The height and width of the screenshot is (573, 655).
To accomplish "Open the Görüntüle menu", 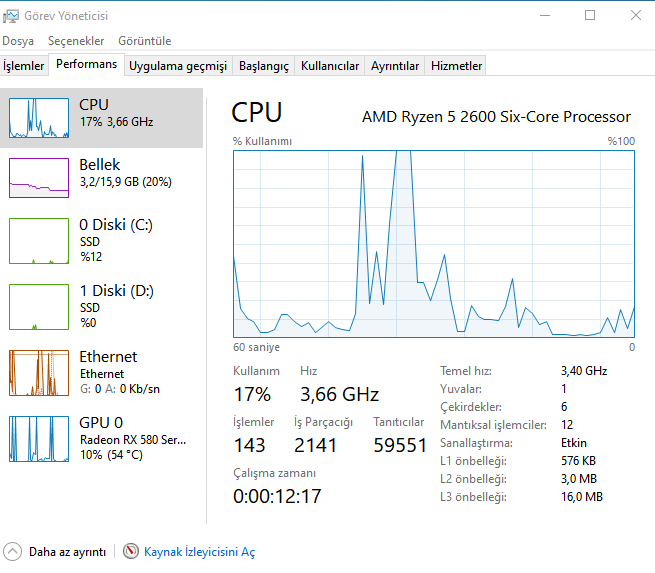I will 145,41.
